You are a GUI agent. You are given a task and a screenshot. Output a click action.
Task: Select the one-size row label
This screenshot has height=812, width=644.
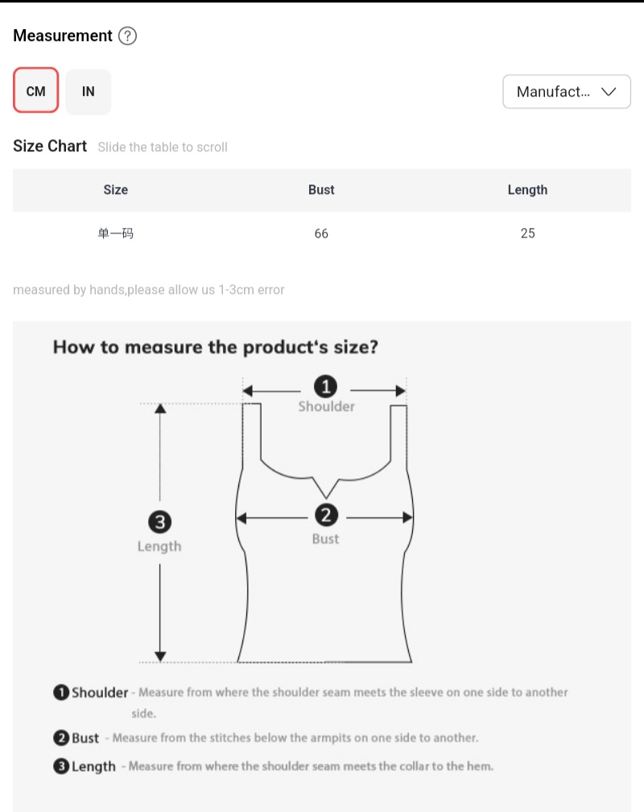coord(115,234)
